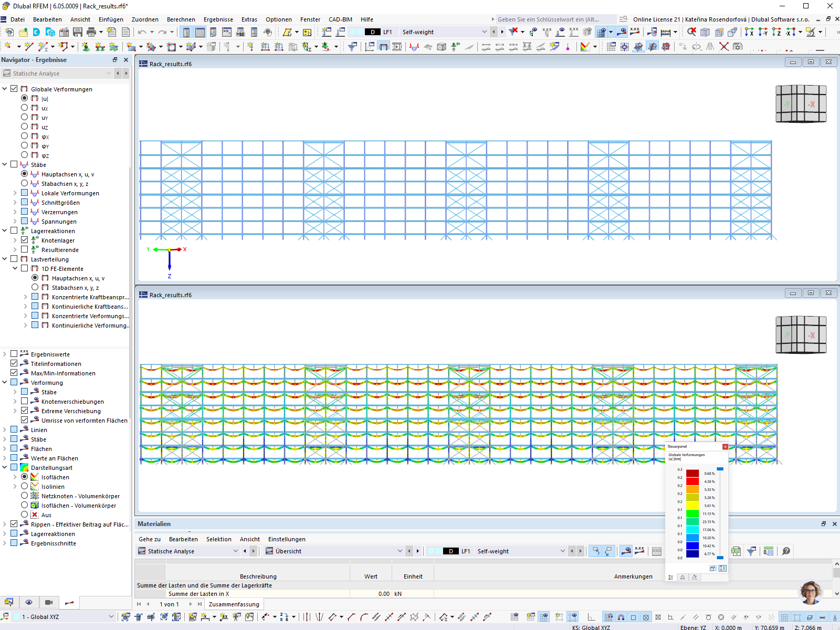
Task: Open the table view icon in toolbar
Action: point(201,31)
